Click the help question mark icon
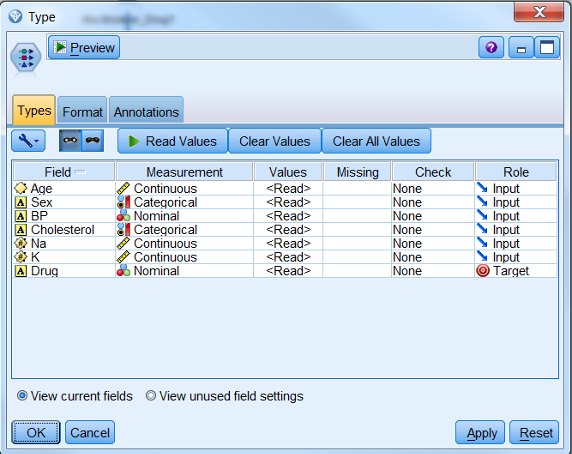The height and width of the screenshot is (454, 572). pyautogui.click(x=491, y=47)
